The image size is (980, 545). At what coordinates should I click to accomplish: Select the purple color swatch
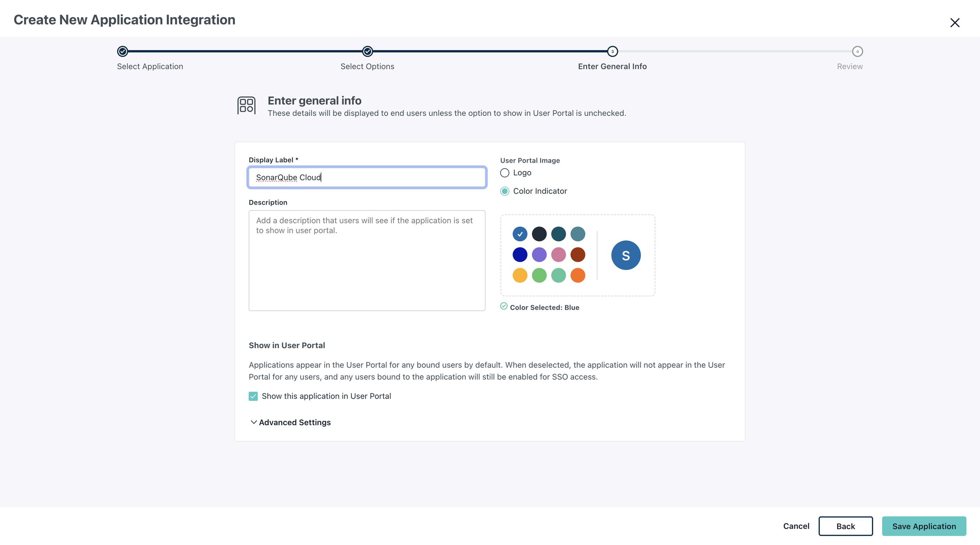point(539,255)
